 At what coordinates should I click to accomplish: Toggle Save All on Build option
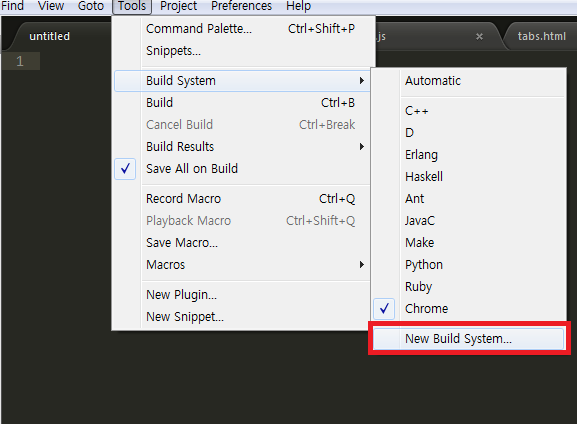coord(242,169)
